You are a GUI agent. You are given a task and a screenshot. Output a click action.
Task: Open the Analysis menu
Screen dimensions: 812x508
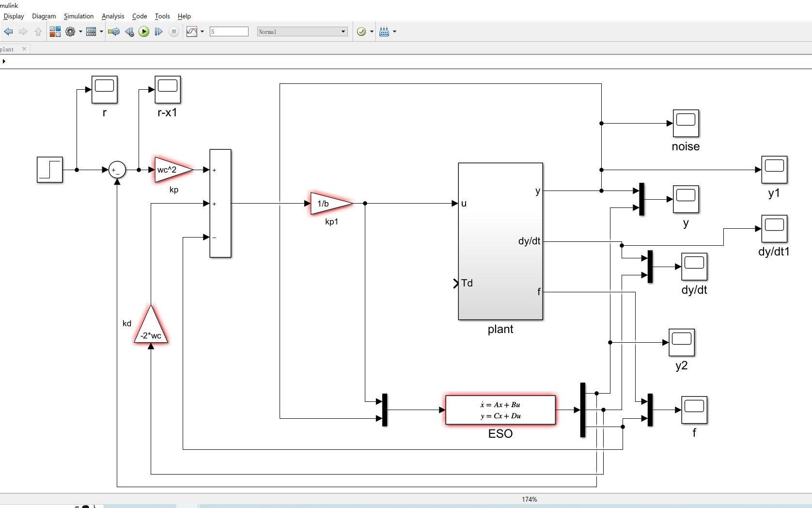point(113,16)
